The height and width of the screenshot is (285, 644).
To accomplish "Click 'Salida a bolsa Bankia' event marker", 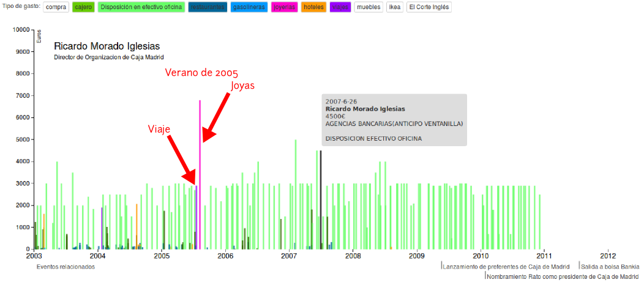I will [x=610, y=267].
